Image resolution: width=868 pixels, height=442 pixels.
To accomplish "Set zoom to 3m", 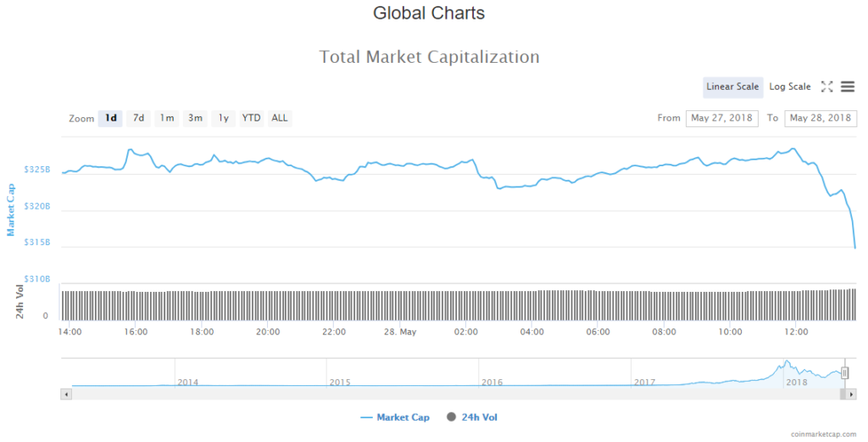I will (x=195, y=118).
